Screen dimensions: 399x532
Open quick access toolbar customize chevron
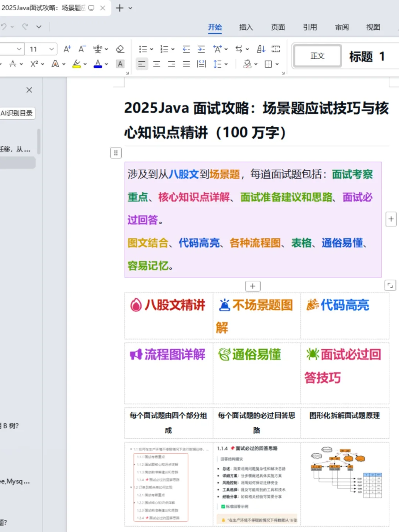39,27
